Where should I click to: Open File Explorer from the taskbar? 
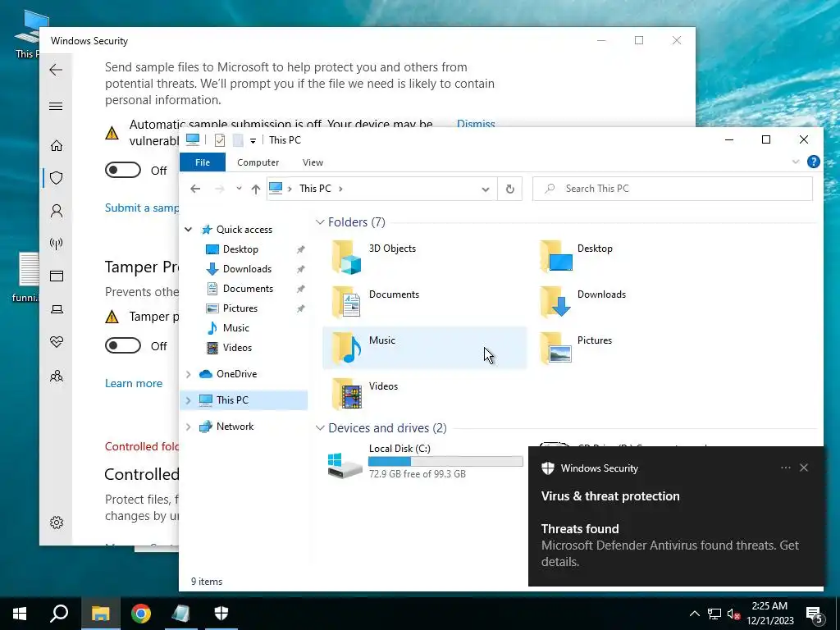[100, 614]
